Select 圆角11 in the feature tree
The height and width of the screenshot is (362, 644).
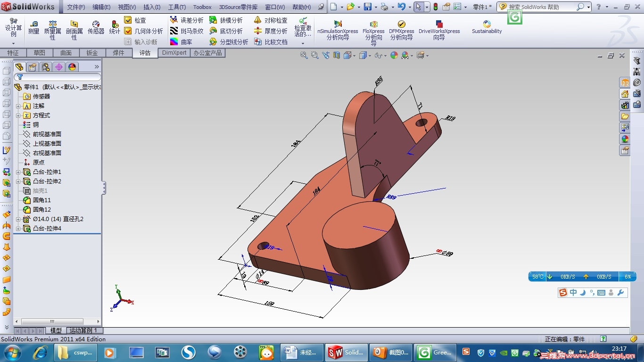point(41,200)
